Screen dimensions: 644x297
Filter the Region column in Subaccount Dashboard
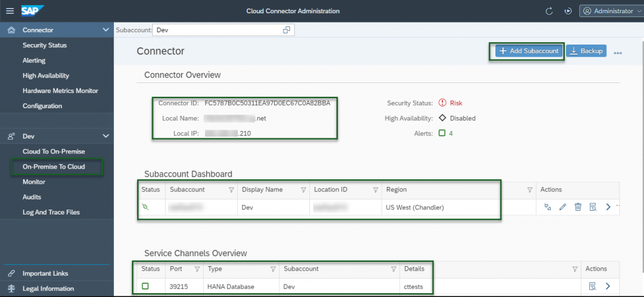point(530,190)
